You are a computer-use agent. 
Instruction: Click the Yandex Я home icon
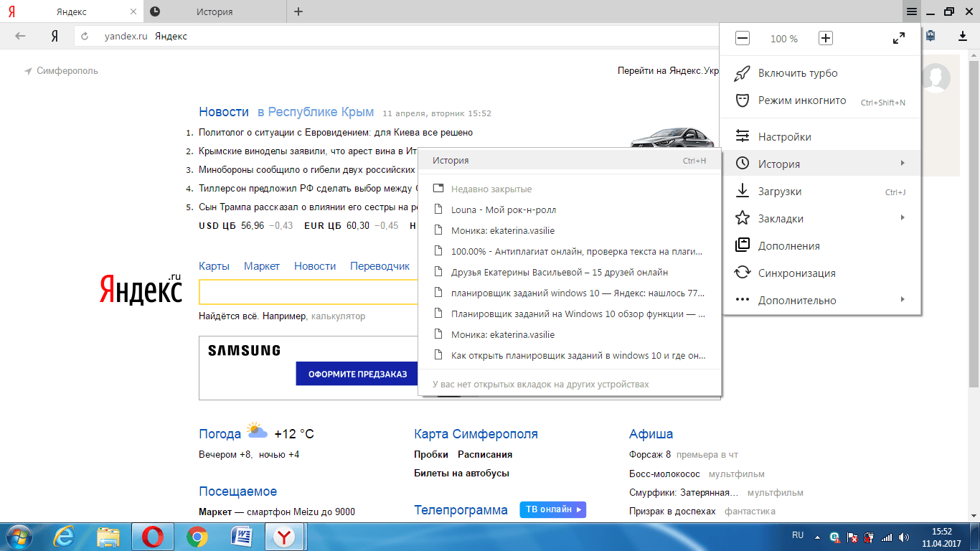click(55, 36)
